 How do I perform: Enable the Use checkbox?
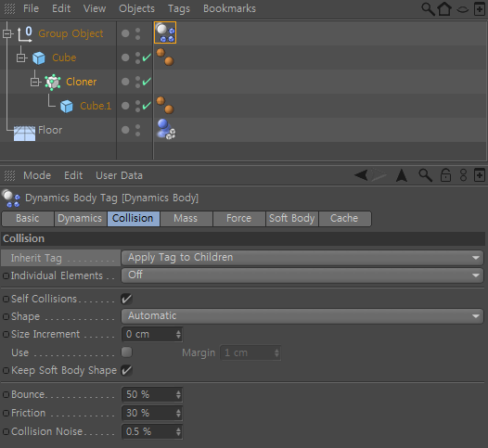click(x=127, y=352)
